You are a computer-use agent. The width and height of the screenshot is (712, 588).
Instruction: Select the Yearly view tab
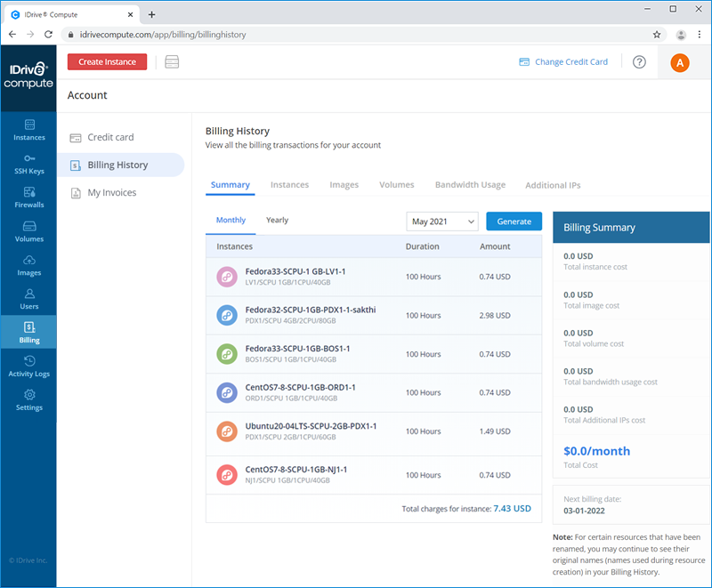pos(277,221)
